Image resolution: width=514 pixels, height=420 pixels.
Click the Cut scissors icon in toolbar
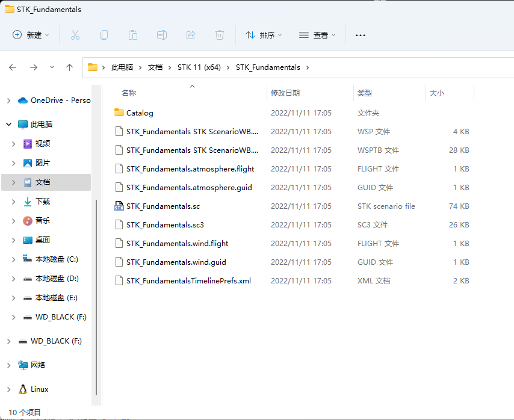75,35
